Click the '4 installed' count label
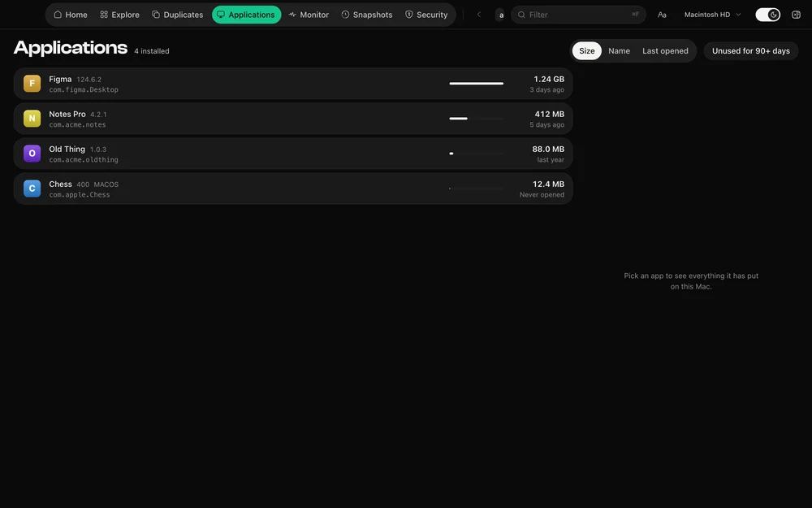The image size is (812, 508). tap(152, 51)
